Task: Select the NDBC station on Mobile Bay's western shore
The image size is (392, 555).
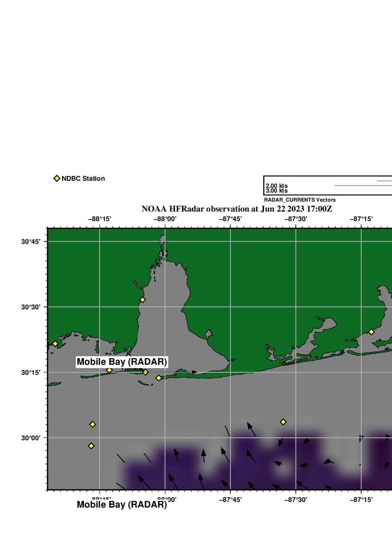Action: coord(142,300)
